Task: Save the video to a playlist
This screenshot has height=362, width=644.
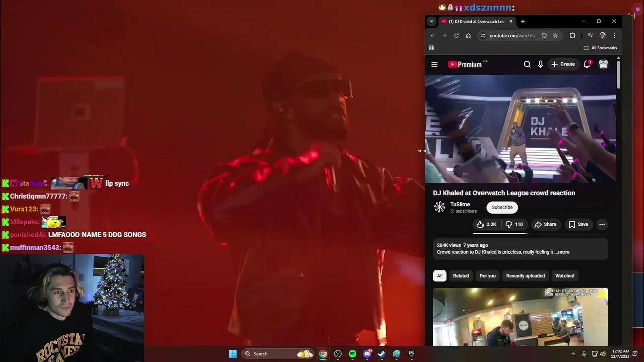Action: coord(578,224)
